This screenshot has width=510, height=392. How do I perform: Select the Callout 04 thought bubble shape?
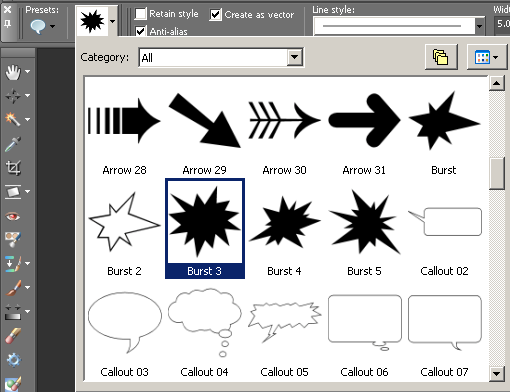[204, 333]
